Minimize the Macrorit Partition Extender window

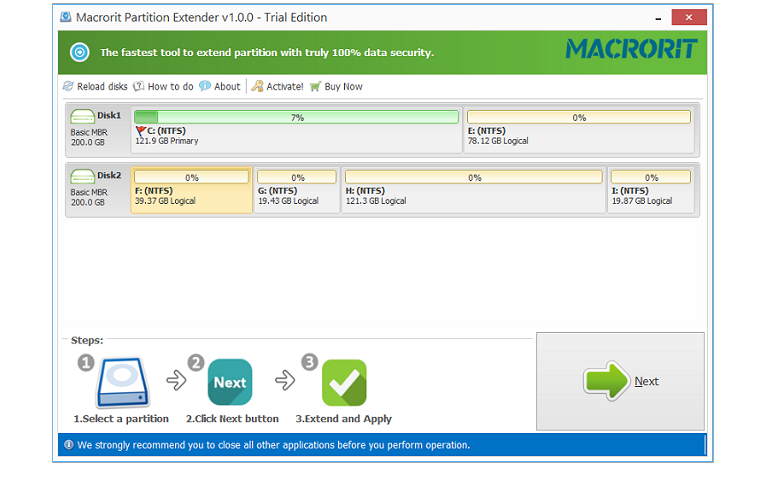click(658, 18)
